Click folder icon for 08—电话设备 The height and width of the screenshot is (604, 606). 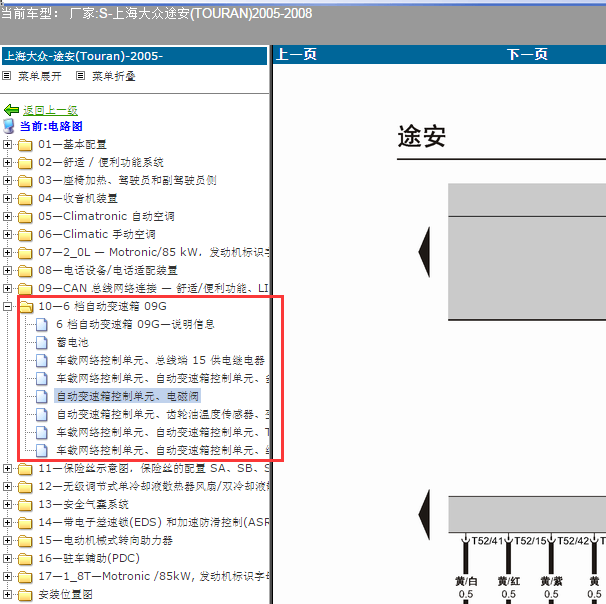(x=25, y=271)
